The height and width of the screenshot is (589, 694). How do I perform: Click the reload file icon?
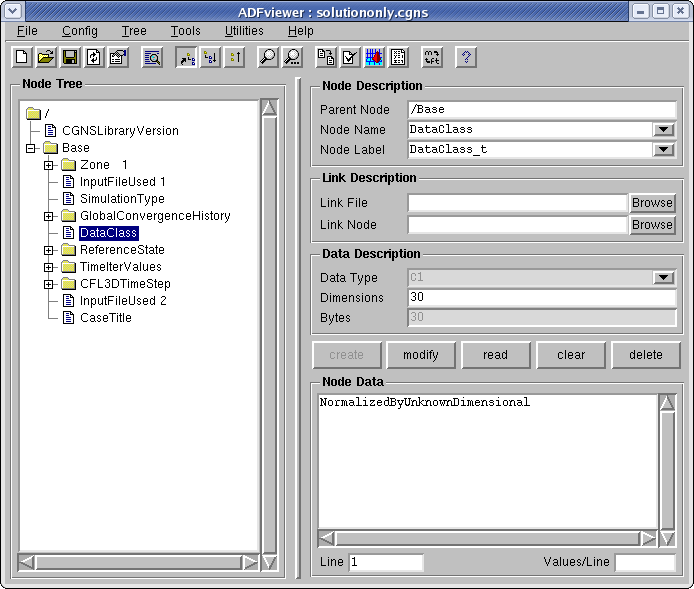click(93, 57)
